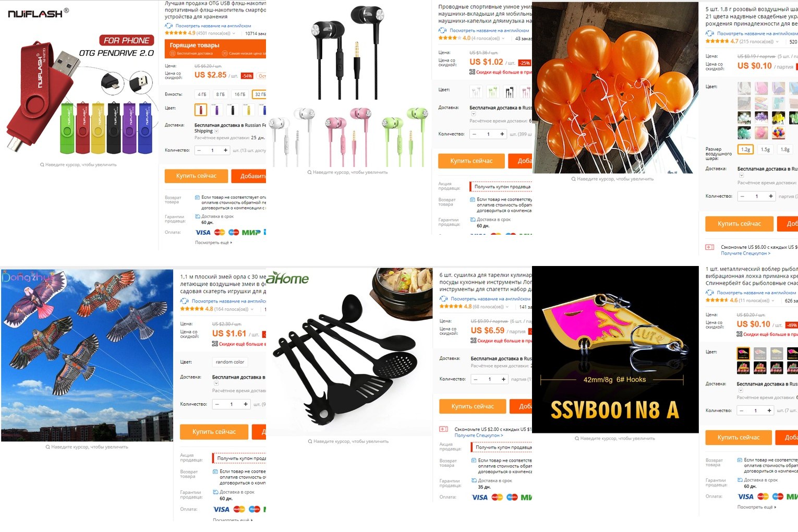798x532 pixels.
Task: Click the plus icon in the USB drive quantity
Action: (x=225, y=150)
